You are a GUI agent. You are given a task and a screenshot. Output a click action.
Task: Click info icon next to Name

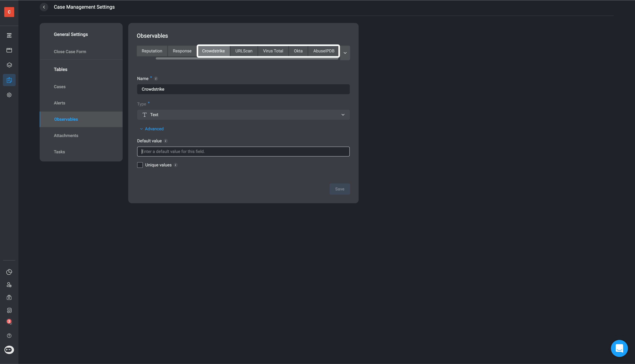click(x=156, y=79)
